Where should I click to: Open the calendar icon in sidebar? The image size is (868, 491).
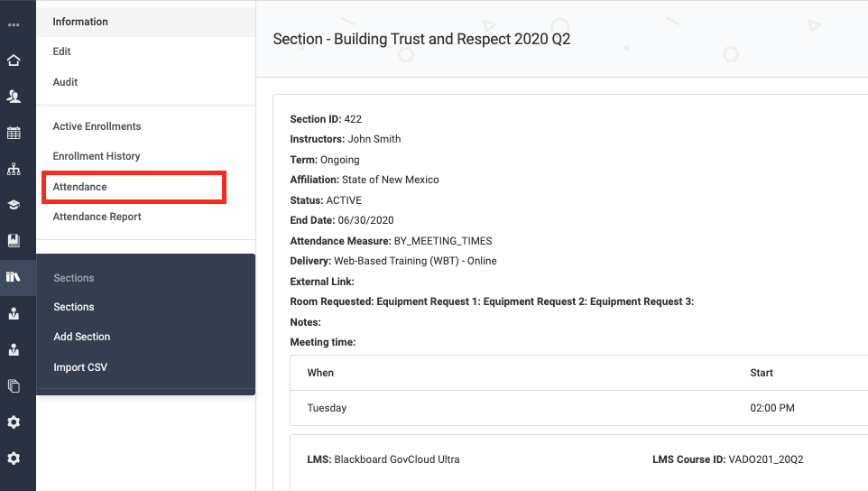14,133
